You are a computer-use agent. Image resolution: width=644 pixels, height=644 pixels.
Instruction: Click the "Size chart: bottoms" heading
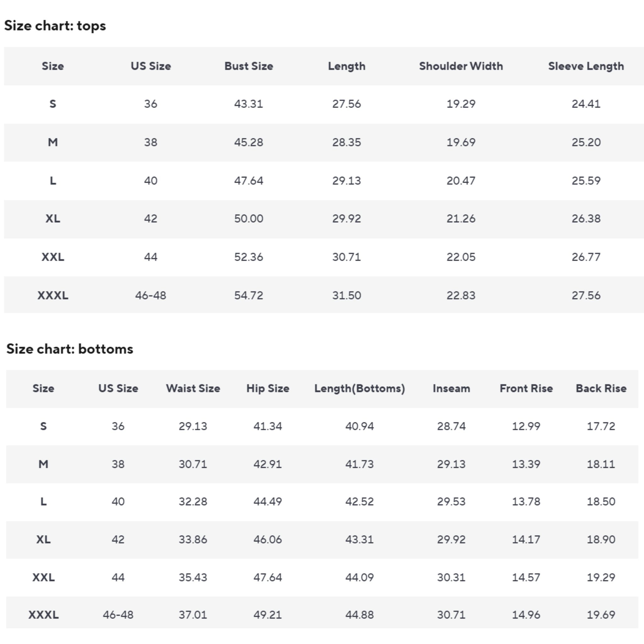[70, 349]
